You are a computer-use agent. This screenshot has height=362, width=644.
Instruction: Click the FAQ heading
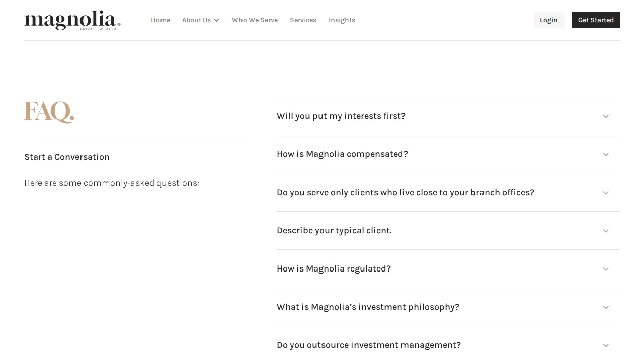49,112
